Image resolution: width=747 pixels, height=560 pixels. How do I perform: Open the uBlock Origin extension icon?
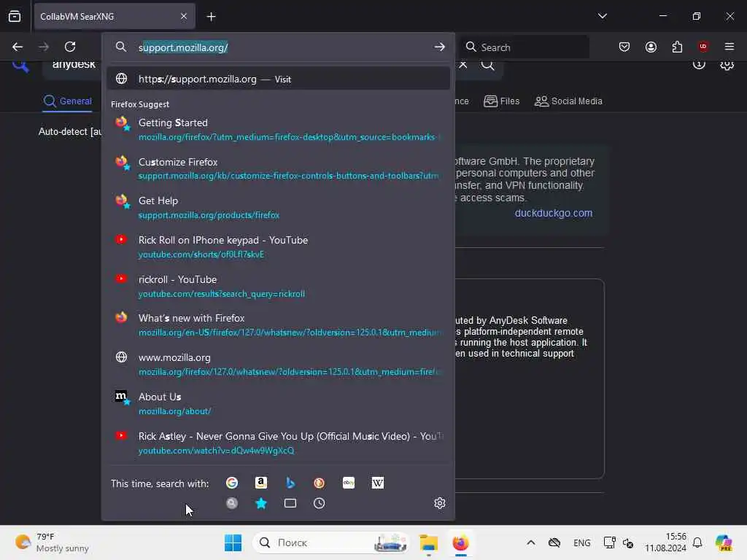(703, 47)
